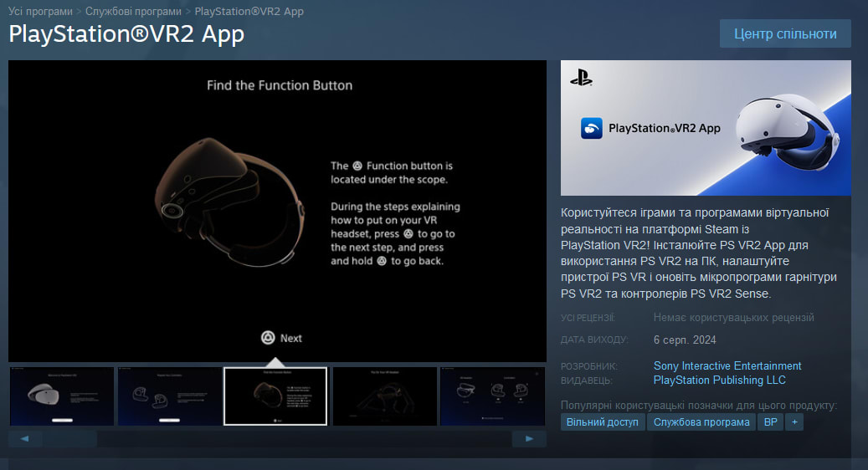Click the thumbnail strip scrollbar handle
The height and width of the screenshot is (470, 868).
(69, 439)
